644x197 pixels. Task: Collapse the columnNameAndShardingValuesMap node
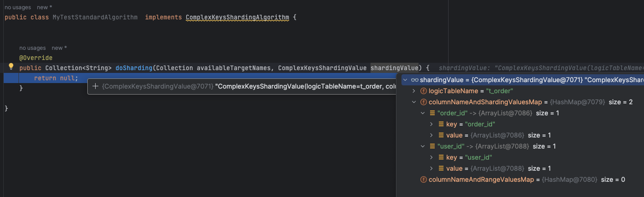point(414,102)
